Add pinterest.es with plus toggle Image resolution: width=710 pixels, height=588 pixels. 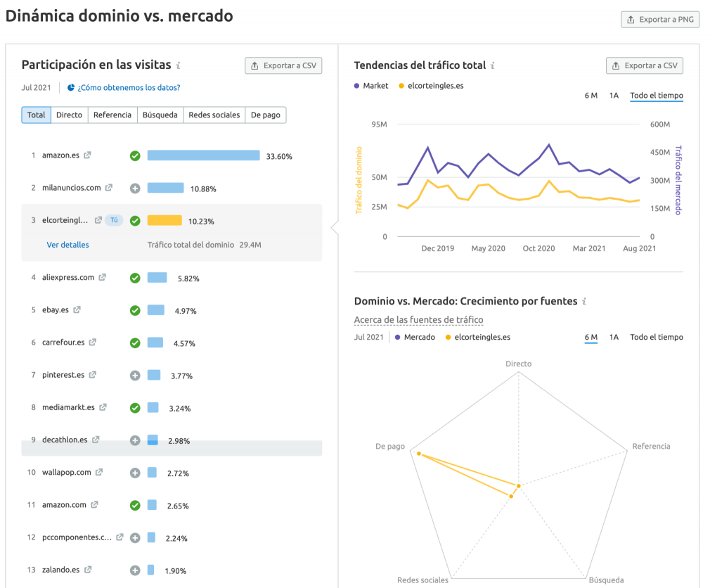pos(135,376)
